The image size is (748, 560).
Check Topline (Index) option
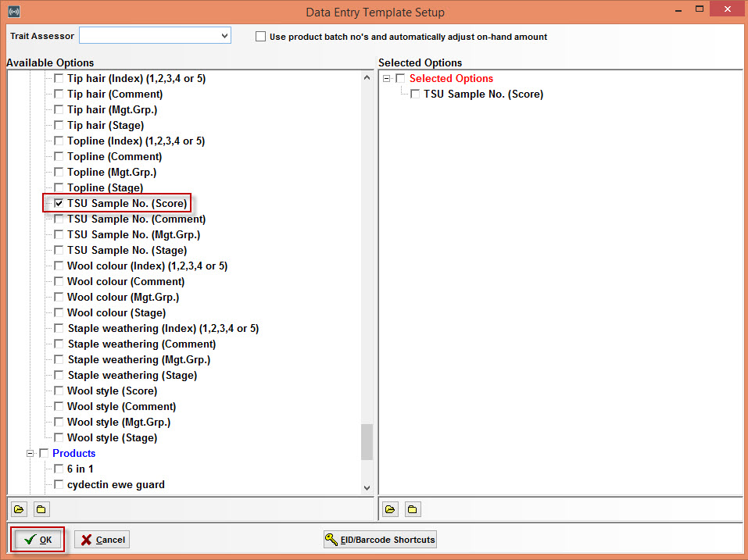(59, 141)
